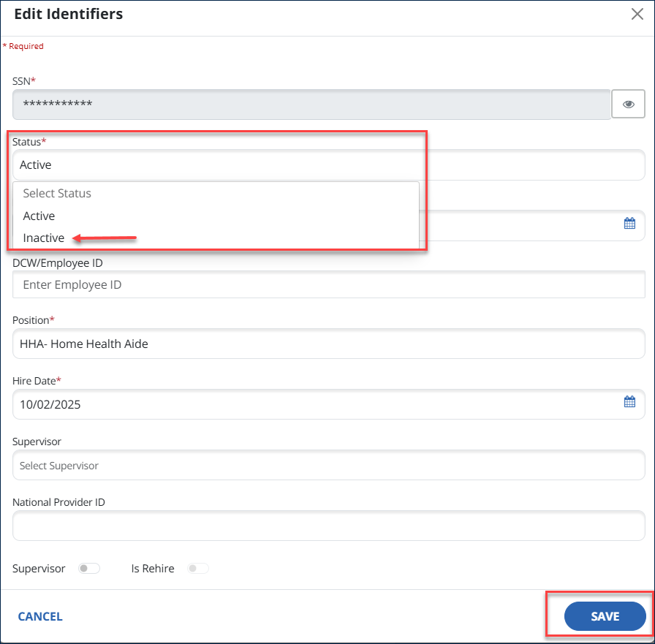
Task: Click the DCW/Employee ID input field
Action: (x=328, y=285)
